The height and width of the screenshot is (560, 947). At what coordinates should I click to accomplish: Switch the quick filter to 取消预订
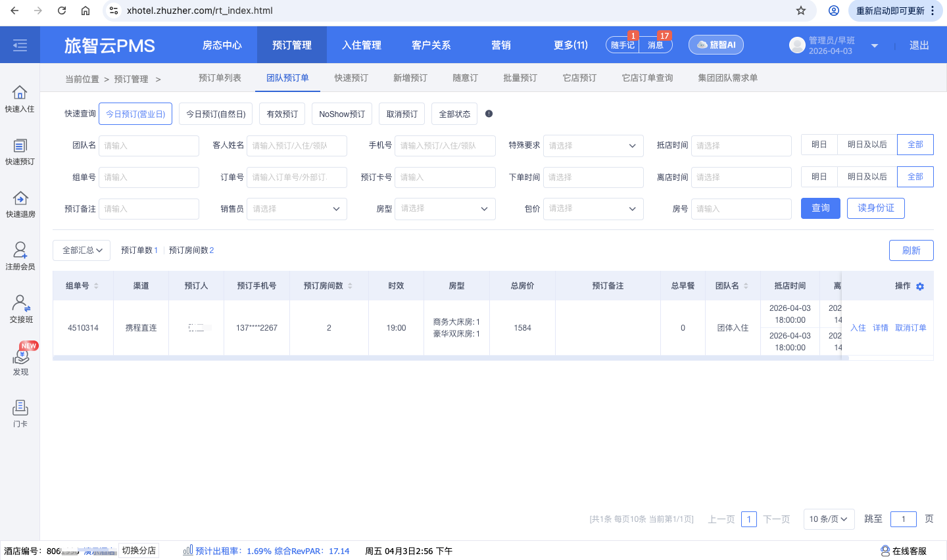tap(402, 114)
